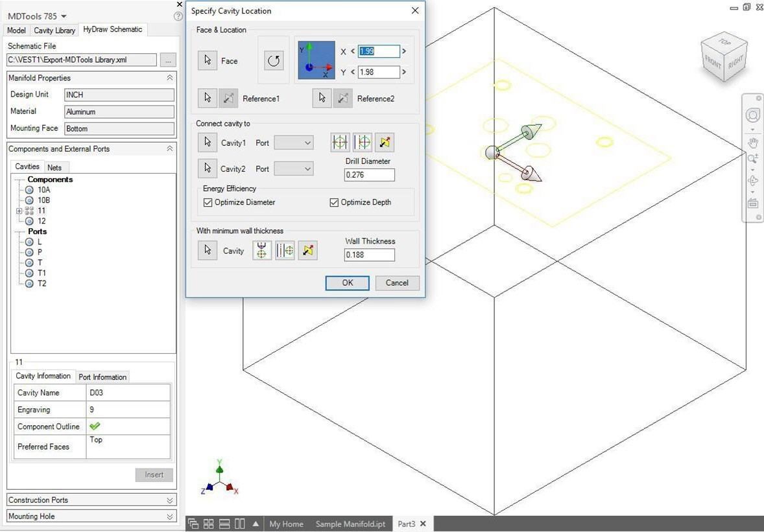Uncheck the Optimize Depth checkbox

coord(335,202)
